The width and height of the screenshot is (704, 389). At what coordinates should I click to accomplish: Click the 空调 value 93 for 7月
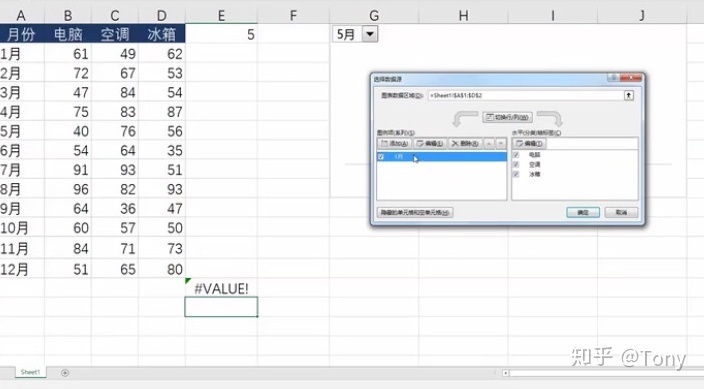tap(115, 170)
